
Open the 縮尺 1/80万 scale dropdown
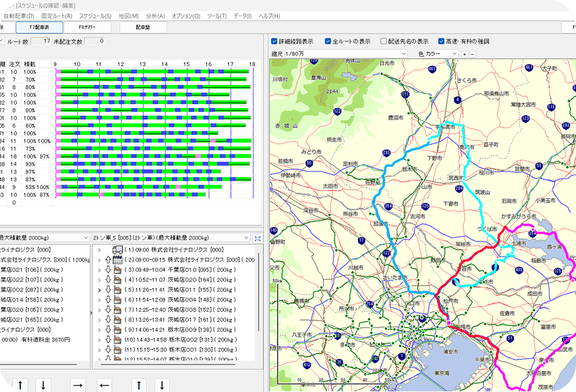(x=346, y=53)
